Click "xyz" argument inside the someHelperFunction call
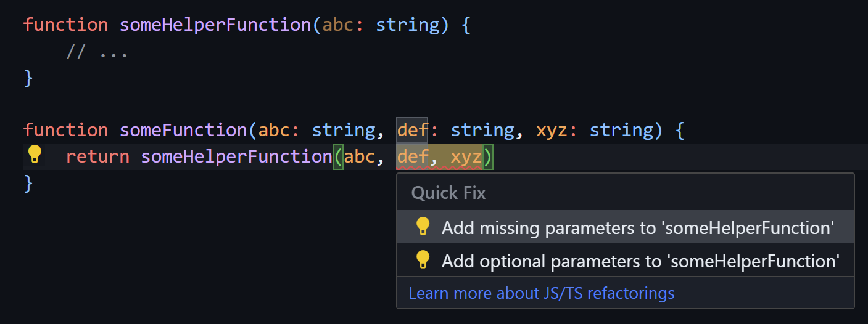This screenshot has width=868, height=324. coord(466,157)
